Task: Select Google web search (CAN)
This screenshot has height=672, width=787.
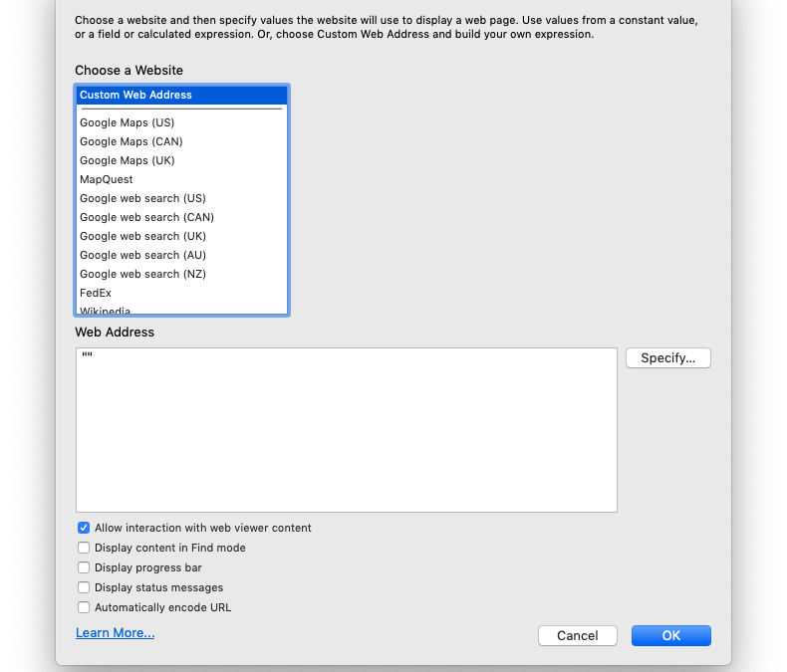Action: pyautogui.click(x=181, y=218)
